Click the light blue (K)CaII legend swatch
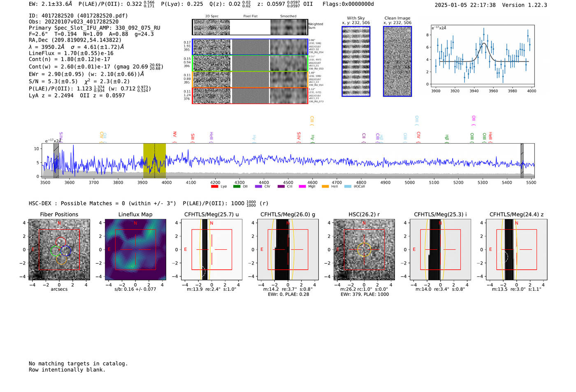 click(x=348, y=186)
